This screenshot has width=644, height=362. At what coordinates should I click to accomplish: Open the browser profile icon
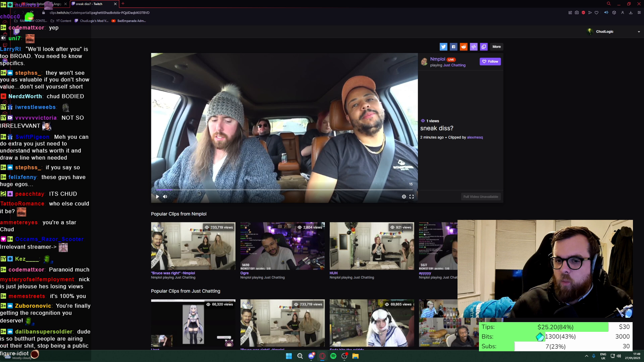pos(622,12)
